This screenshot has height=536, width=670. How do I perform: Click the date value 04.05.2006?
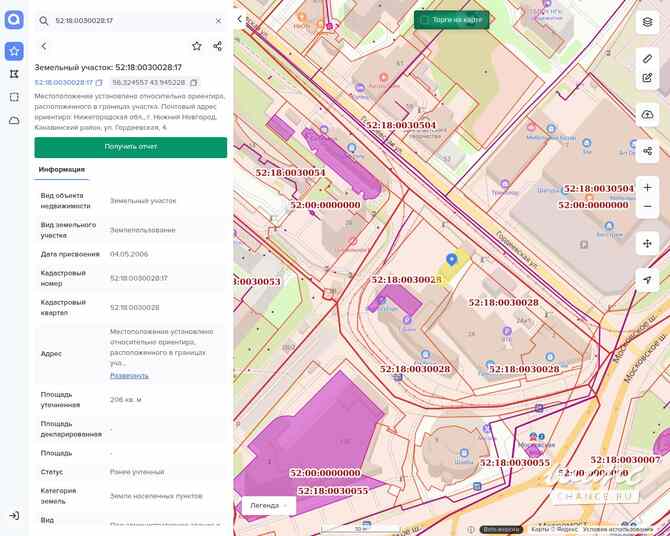(x=129, y=254)
